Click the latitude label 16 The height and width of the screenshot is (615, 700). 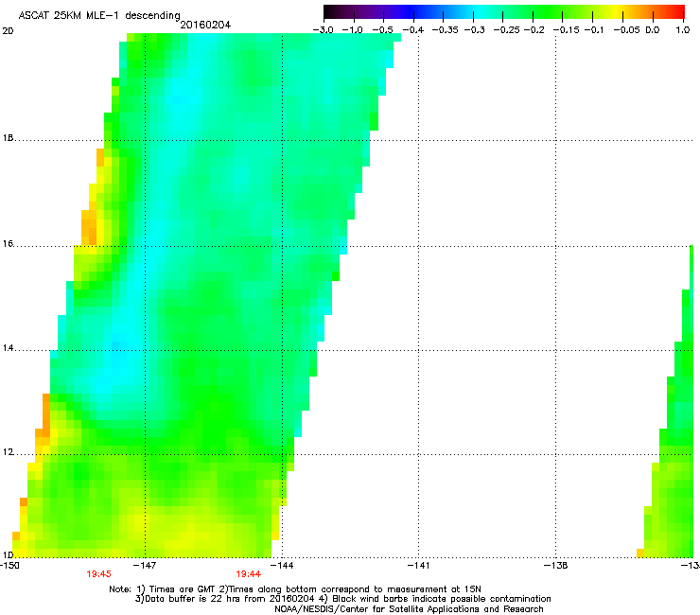(x=8, y=243)
